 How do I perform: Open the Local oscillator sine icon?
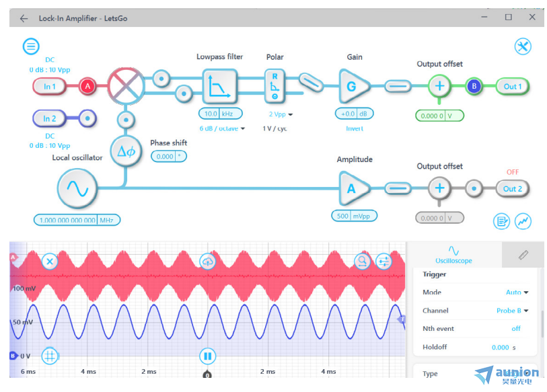click(77, 189)
